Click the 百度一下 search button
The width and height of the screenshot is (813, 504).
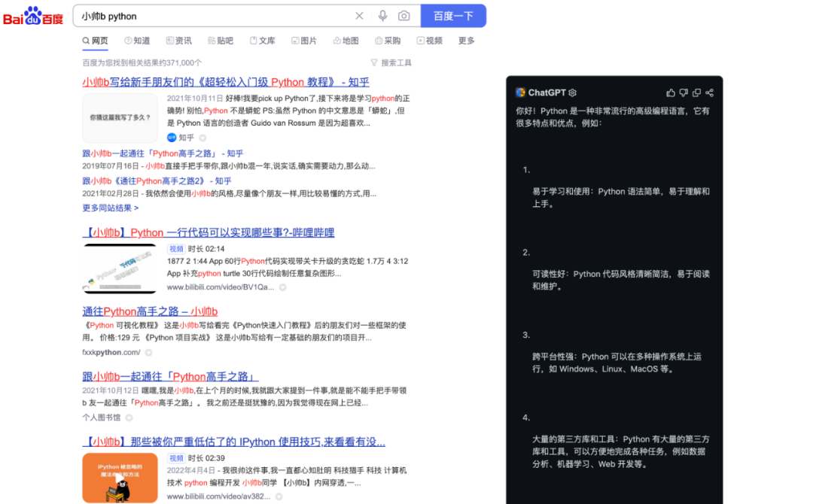coord(453,16)
